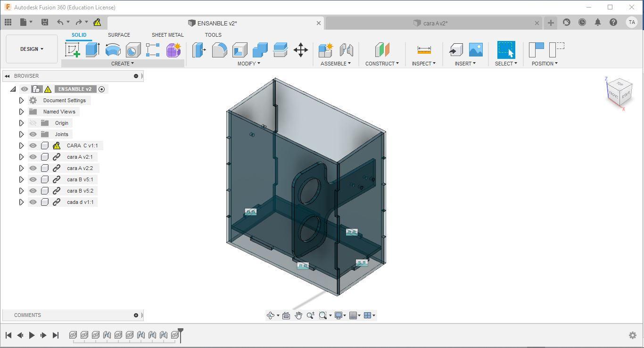Open the Rectangular Pattern tool

(x=153, y=50)
